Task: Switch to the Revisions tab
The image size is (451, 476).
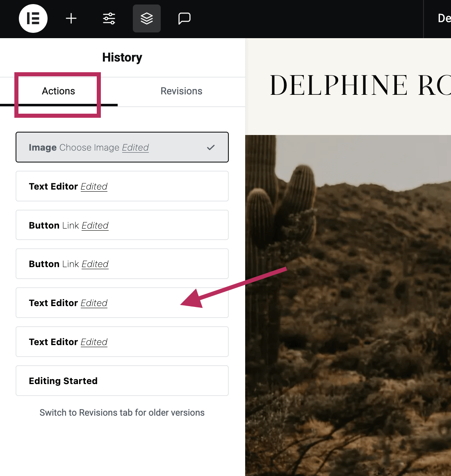Action: [x=181, y=91]
